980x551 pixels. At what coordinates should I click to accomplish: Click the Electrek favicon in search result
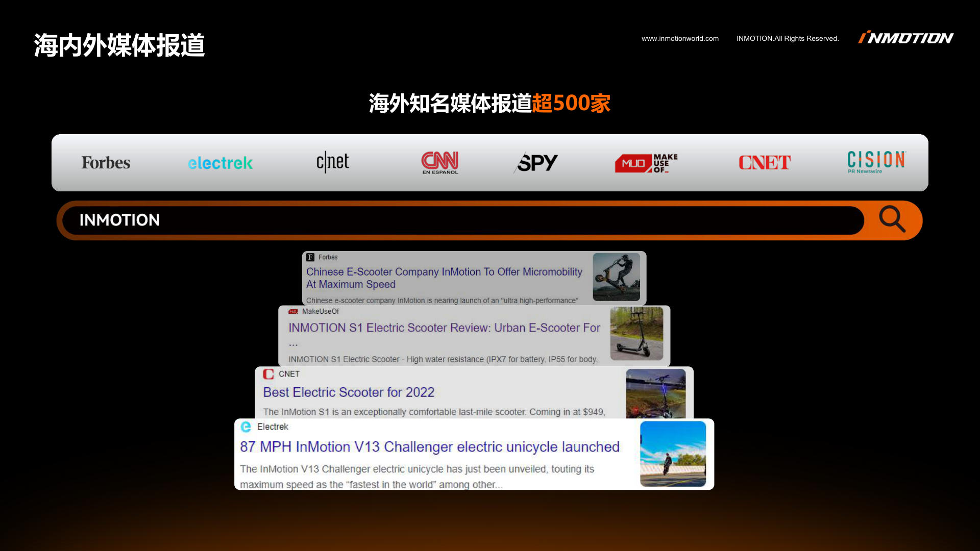coord(246,427)
